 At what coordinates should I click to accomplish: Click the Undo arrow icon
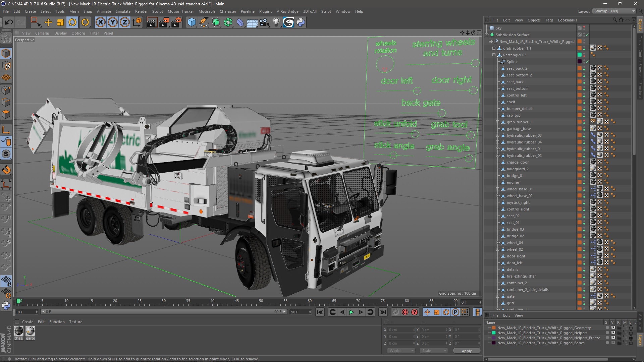point(9,22)
